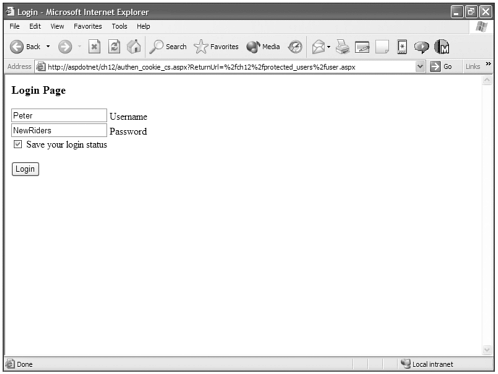Minimize the Internet Explorer window
This screenshot has height=374, width=498.
(457, 12)
